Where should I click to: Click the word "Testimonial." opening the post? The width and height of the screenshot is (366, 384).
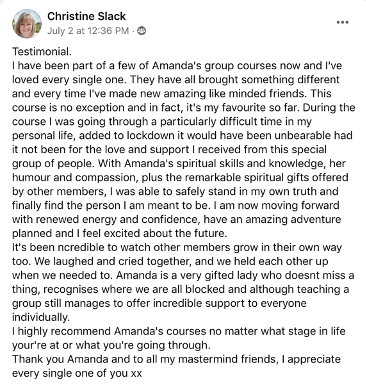pos(42,52)
